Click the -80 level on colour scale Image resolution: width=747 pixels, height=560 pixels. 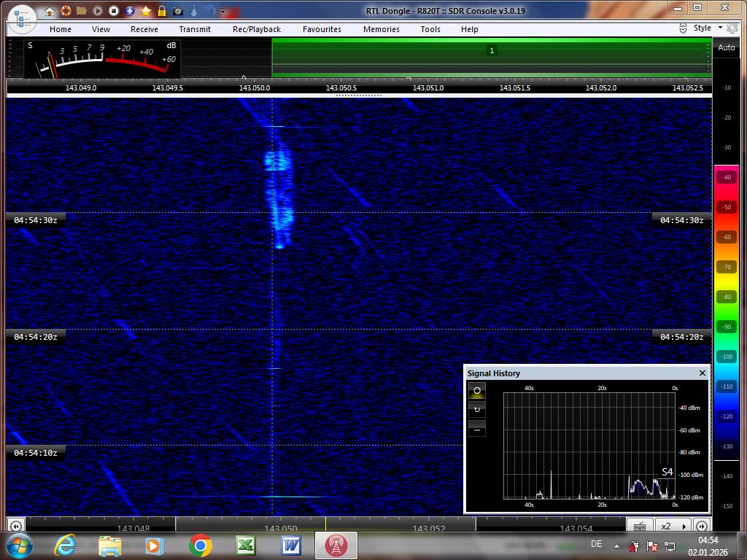(727, 297)
